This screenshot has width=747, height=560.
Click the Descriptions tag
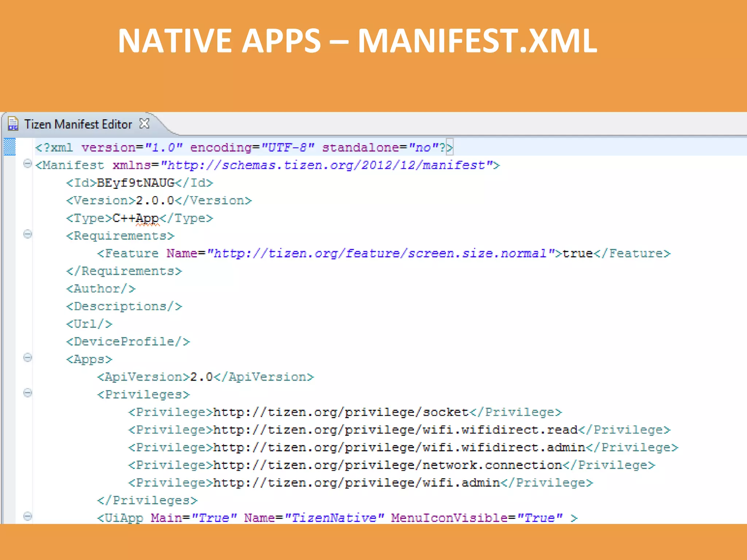point(124,306)
